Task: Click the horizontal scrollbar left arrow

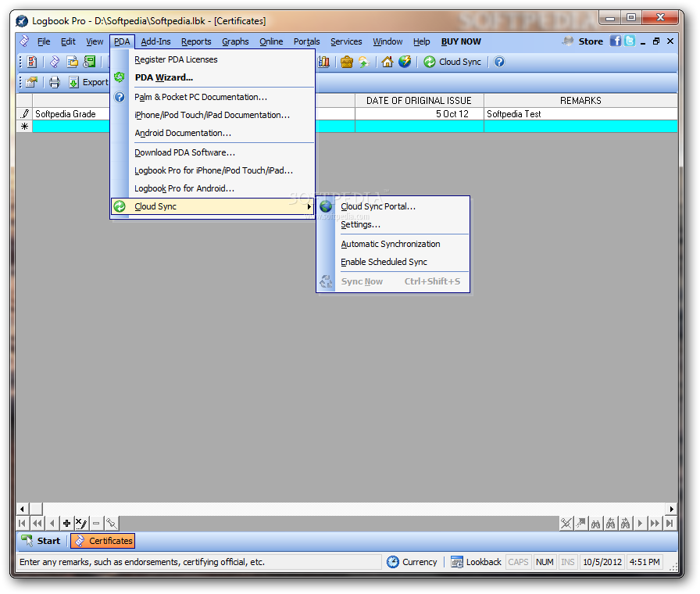Action: 23,509
